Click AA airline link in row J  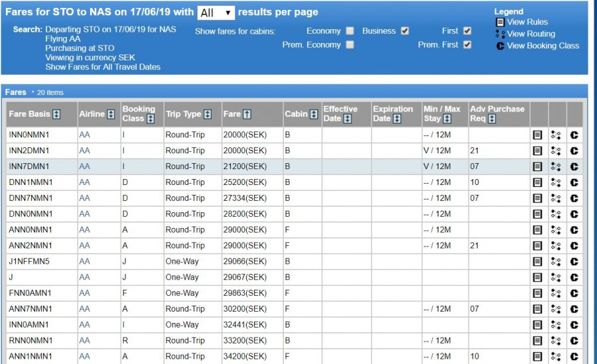coord(84,277)
